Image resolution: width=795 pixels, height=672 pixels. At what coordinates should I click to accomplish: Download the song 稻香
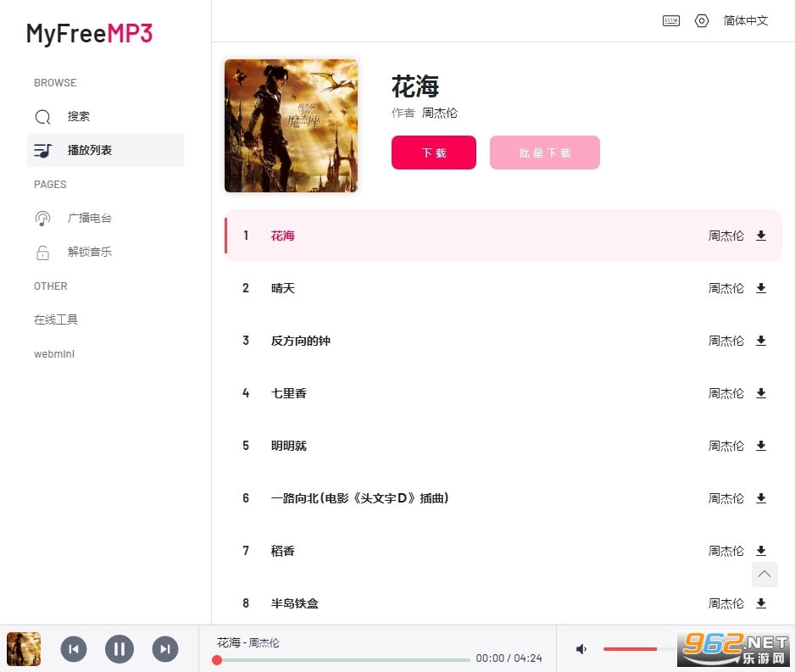761,551
